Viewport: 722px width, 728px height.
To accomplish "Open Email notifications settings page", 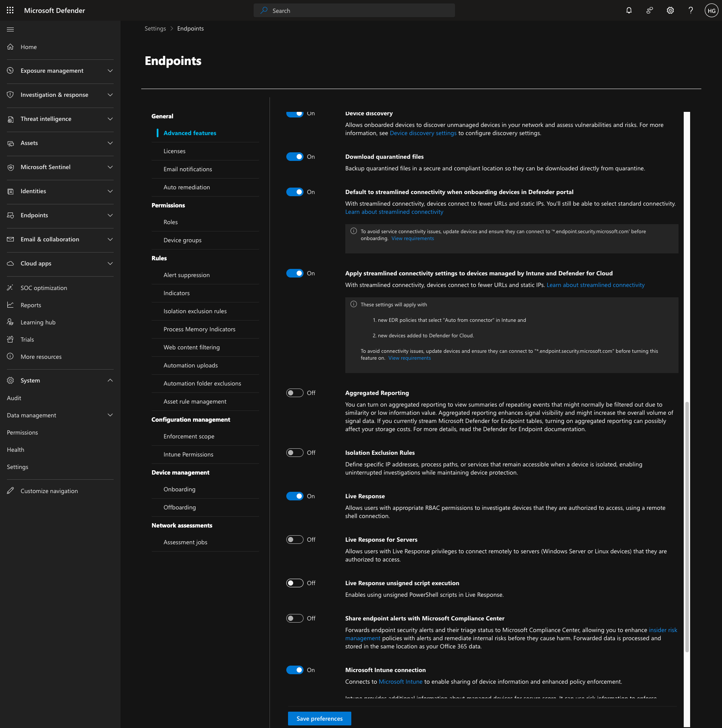I will (188, 169).
